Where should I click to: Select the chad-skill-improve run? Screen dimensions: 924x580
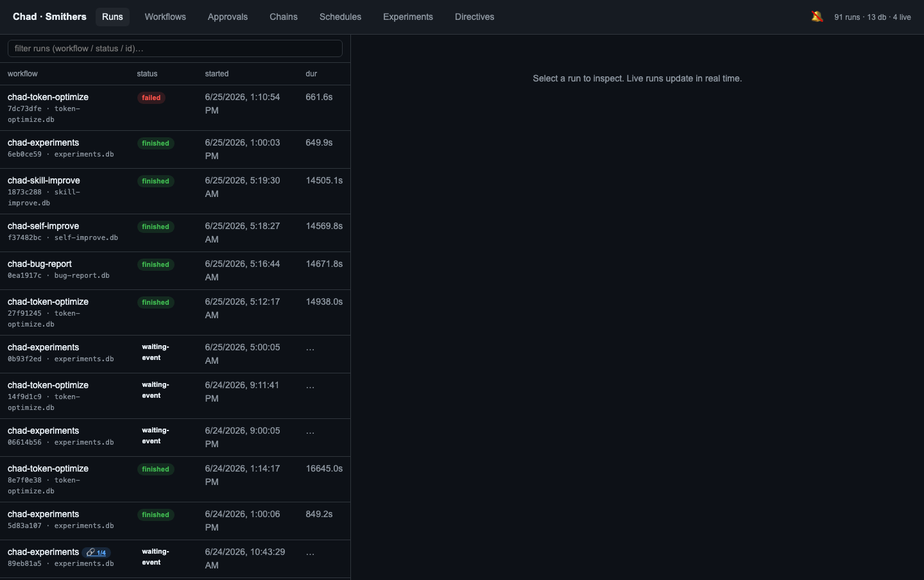point(175,191)
